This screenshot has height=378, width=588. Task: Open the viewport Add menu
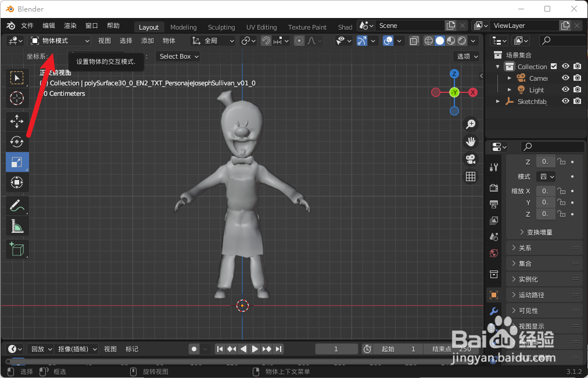(148, 41)
